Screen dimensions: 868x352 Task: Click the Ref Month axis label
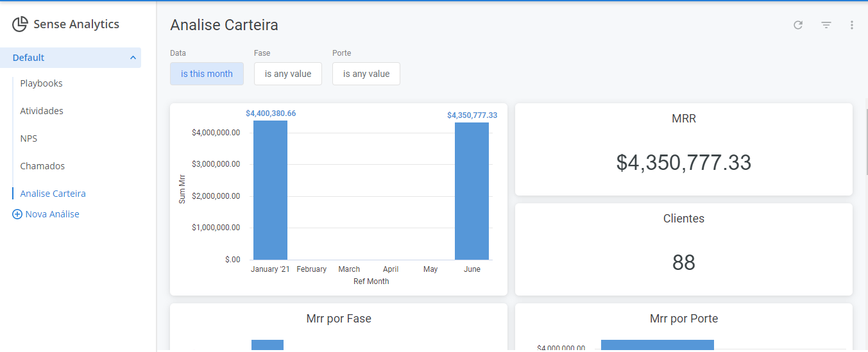371,281
